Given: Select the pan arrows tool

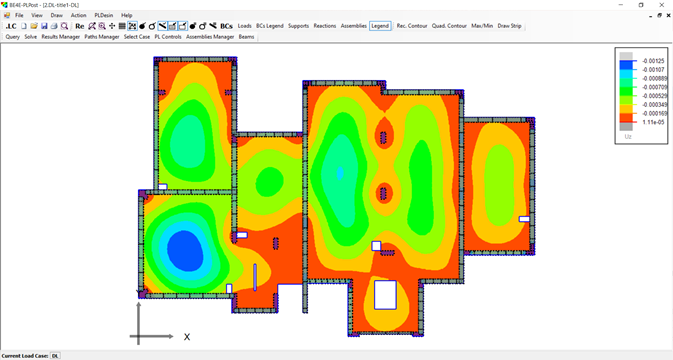Looking at the screenshot, I should [x=112, y=26].
